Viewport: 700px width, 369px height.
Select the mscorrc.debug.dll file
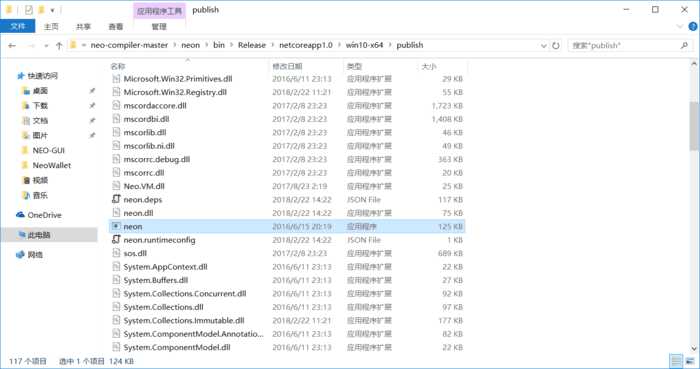pyautogui.click(x=287, y=159)
